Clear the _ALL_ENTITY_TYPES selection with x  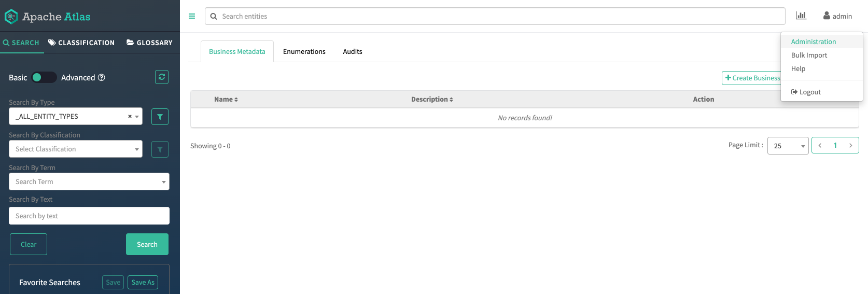[130, 116]
